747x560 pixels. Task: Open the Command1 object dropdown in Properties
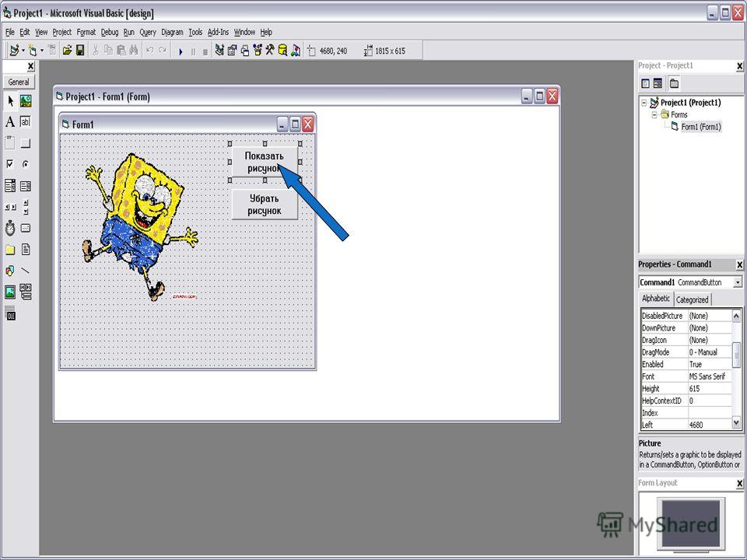click(x=738, y=282)
